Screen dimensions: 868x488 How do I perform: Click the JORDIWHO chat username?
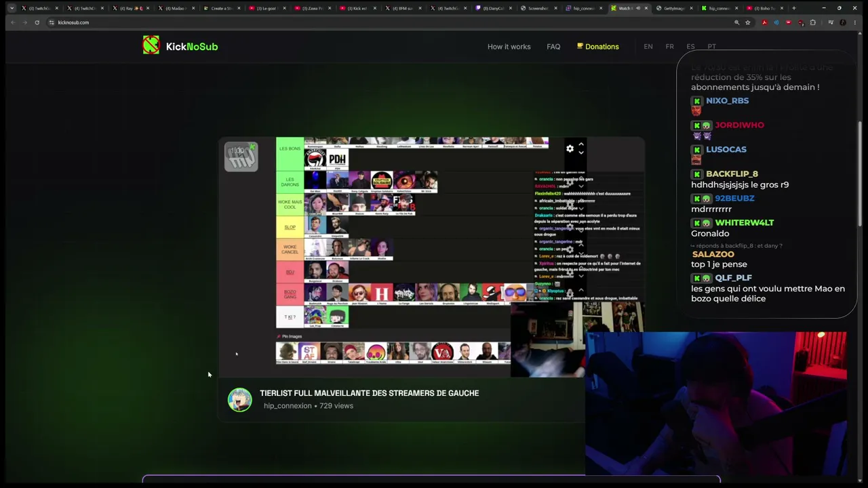[x=739, y=125]
